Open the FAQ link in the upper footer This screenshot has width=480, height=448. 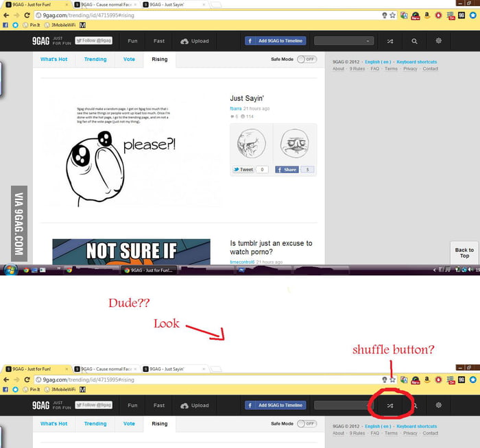(x=374, y=69)
